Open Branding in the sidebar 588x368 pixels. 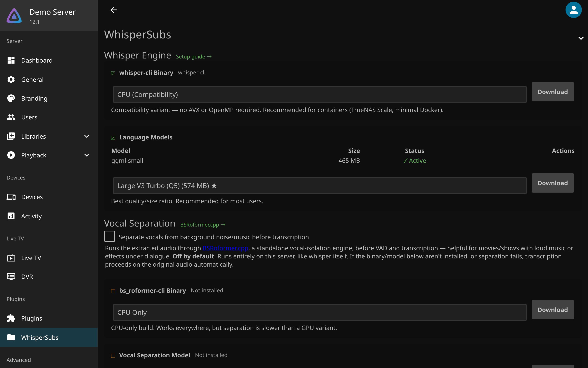point(49,98)
